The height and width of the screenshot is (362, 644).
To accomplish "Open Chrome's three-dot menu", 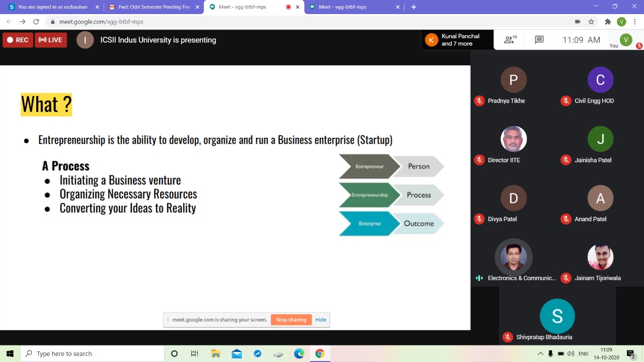I will coord(635,22).
